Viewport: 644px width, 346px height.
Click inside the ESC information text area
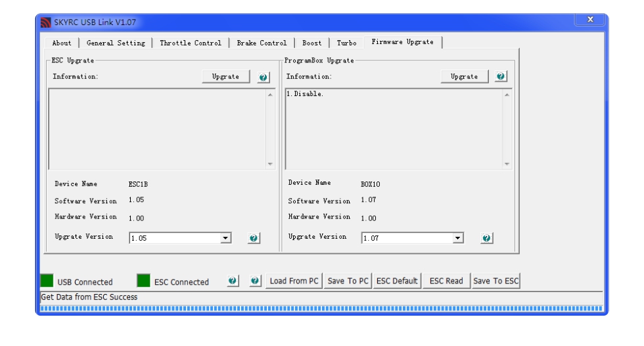(x=157, y=129)
